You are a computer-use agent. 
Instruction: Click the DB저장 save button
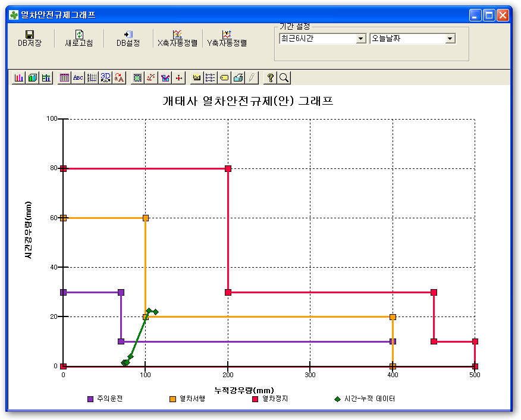coord(29,39)
